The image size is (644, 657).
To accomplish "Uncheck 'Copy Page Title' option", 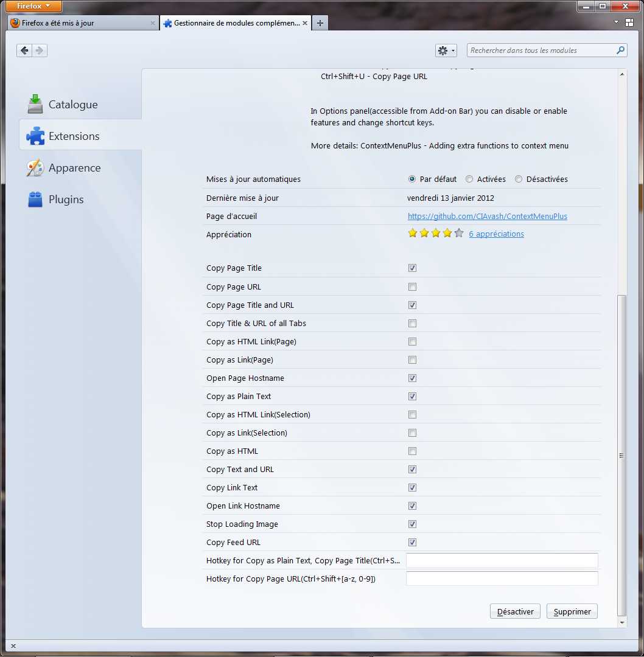I will [412, 268].
